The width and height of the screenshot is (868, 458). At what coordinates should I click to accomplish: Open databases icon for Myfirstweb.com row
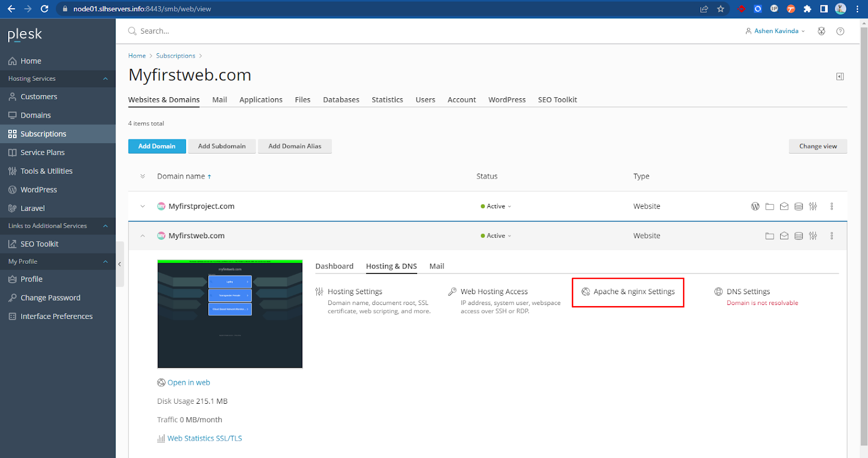799,236
